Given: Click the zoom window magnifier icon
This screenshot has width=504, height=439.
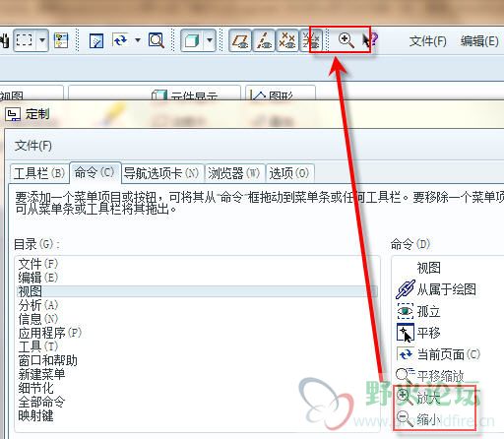Looking at the screenshot, I should click(157, 40).
